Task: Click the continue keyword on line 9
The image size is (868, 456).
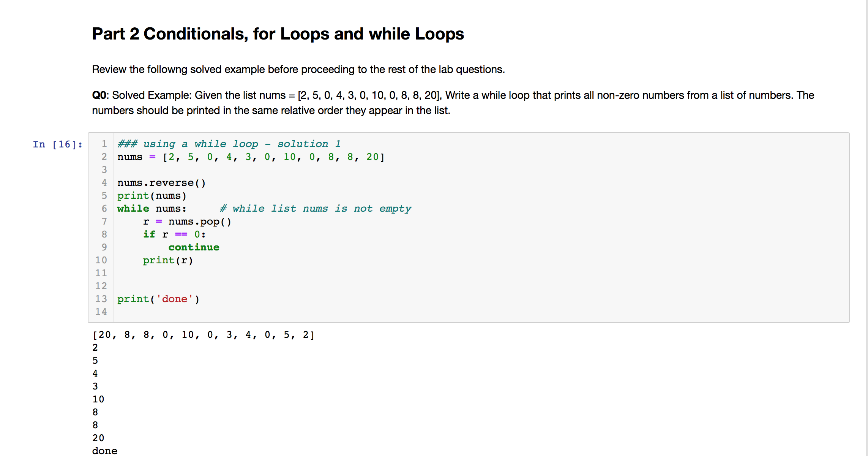Action: click(x=194, y=247)
